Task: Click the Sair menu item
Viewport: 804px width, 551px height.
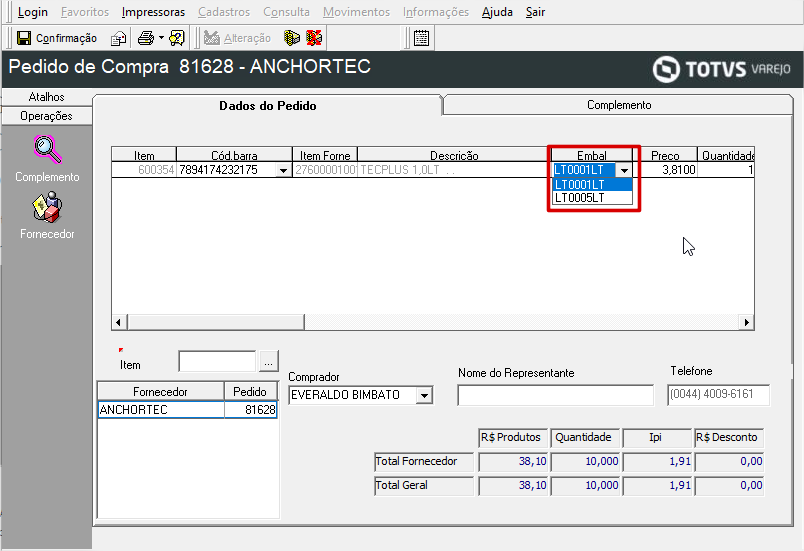Action: [x=535, y=12]
